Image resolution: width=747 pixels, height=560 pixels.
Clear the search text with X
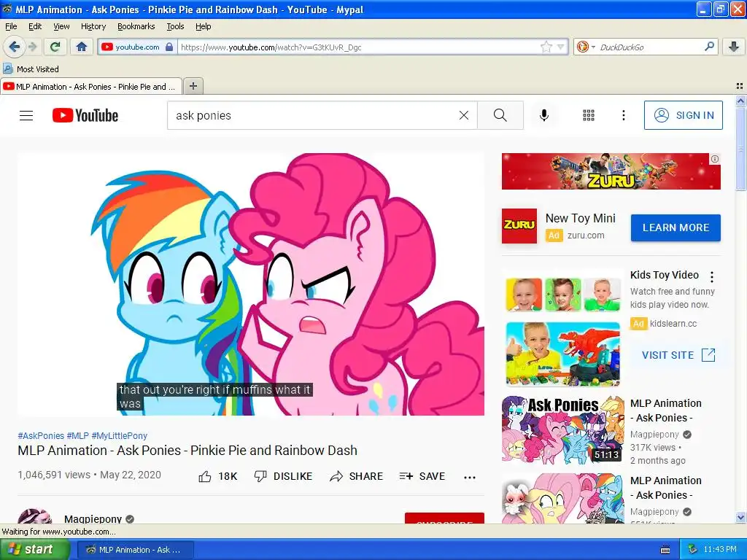coord(463,115)
